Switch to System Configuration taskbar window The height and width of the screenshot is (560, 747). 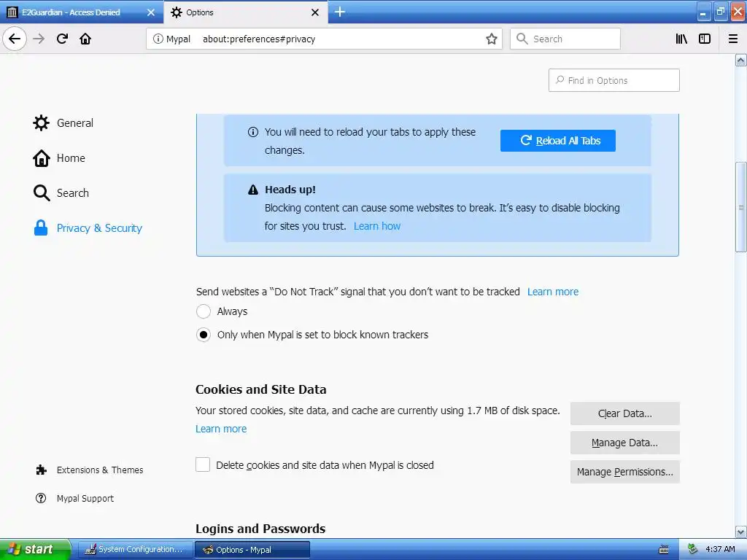tap(135, 549)
